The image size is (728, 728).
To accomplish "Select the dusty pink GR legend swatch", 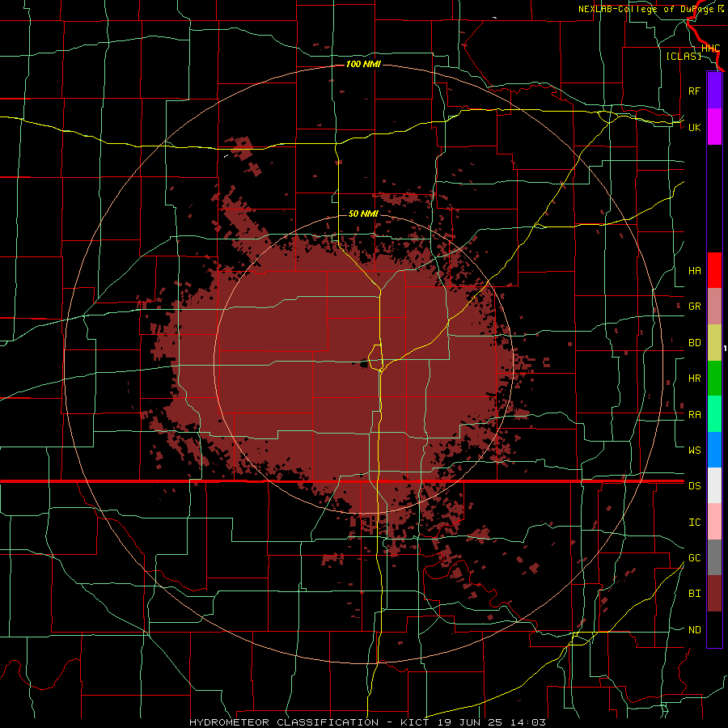I will [714, 307].
